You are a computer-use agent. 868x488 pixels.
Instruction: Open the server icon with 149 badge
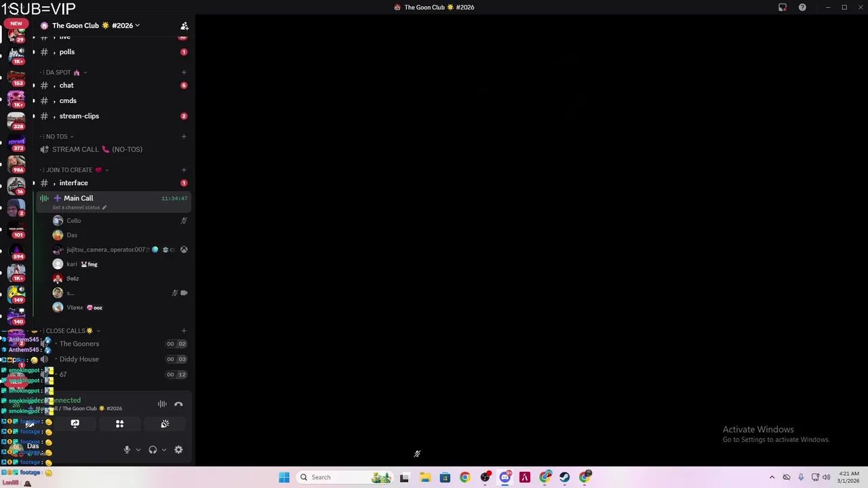16,293
